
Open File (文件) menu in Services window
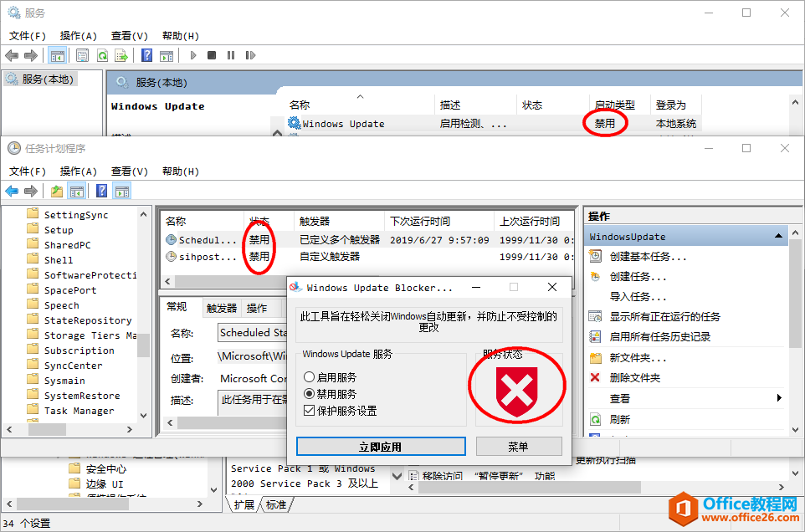[x=28, y=36]
